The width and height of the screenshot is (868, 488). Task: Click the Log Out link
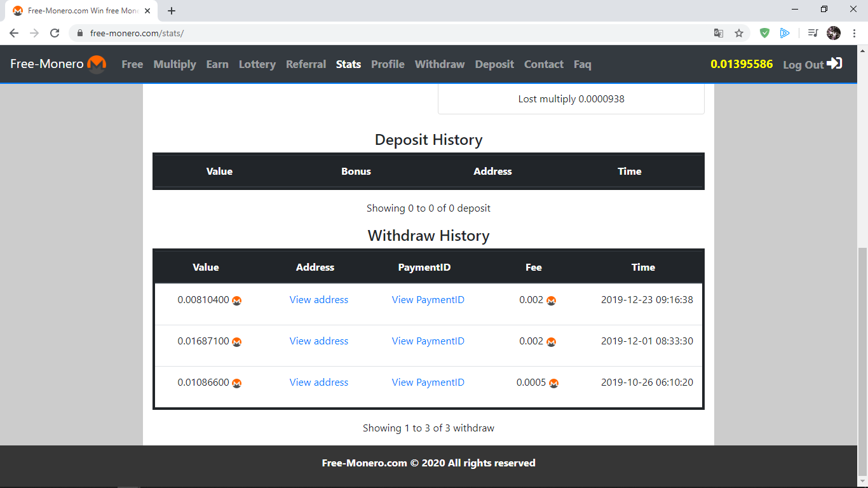(803, 64)
